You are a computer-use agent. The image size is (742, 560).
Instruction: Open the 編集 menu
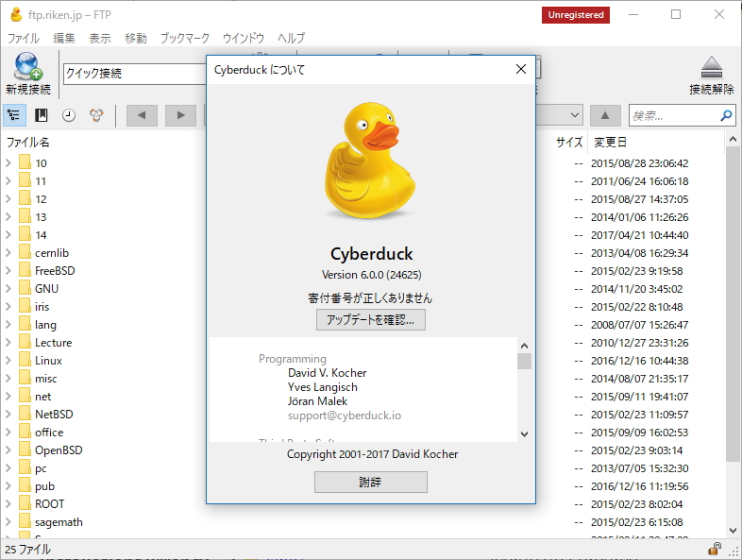(64, 38)
